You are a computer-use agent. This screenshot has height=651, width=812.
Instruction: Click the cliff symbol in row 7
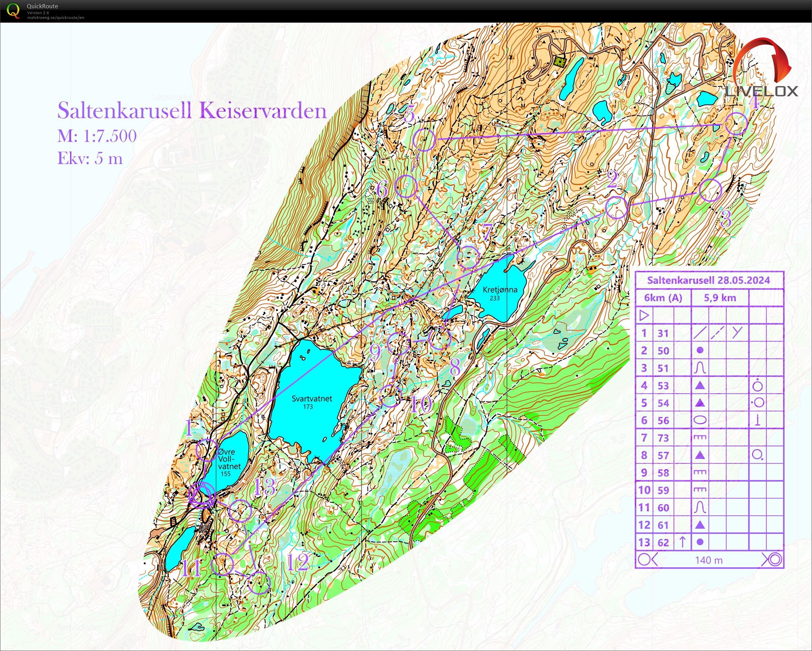(700, 437)
